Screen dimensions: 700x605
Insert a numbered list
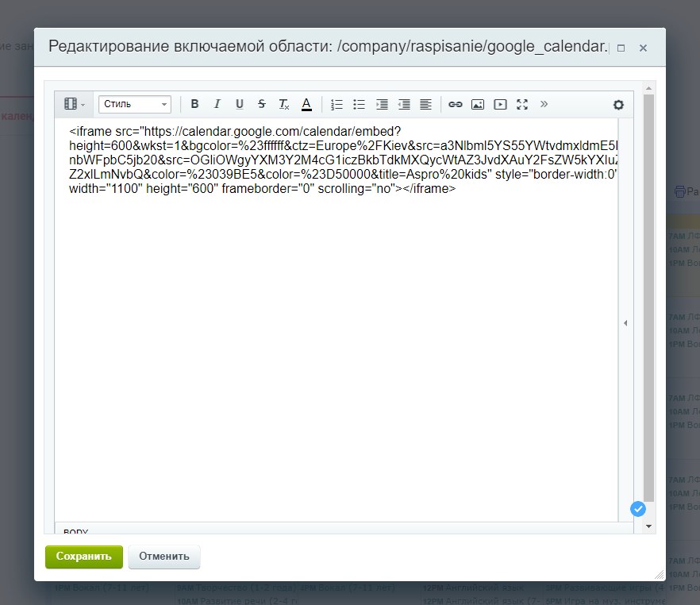337,104
